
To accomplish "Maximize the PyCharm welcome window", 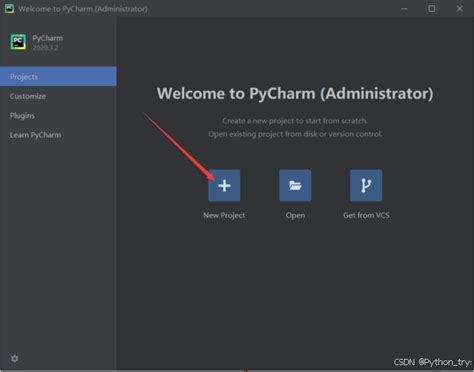I will (432, 9).
